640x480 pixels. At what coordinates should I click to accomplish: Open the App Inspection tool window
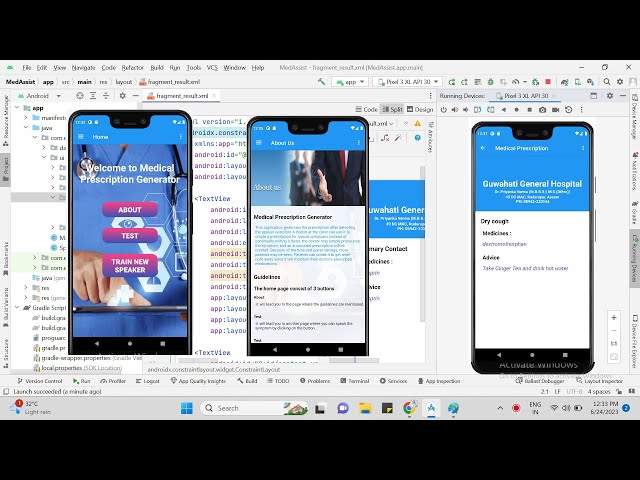pos(439,381)
